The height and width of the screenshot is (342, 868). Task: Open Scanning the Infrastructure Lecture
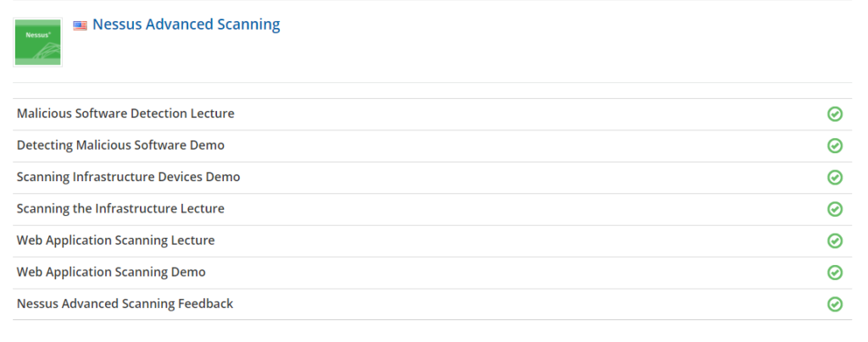pyautogui.click(x=120, y=208)
